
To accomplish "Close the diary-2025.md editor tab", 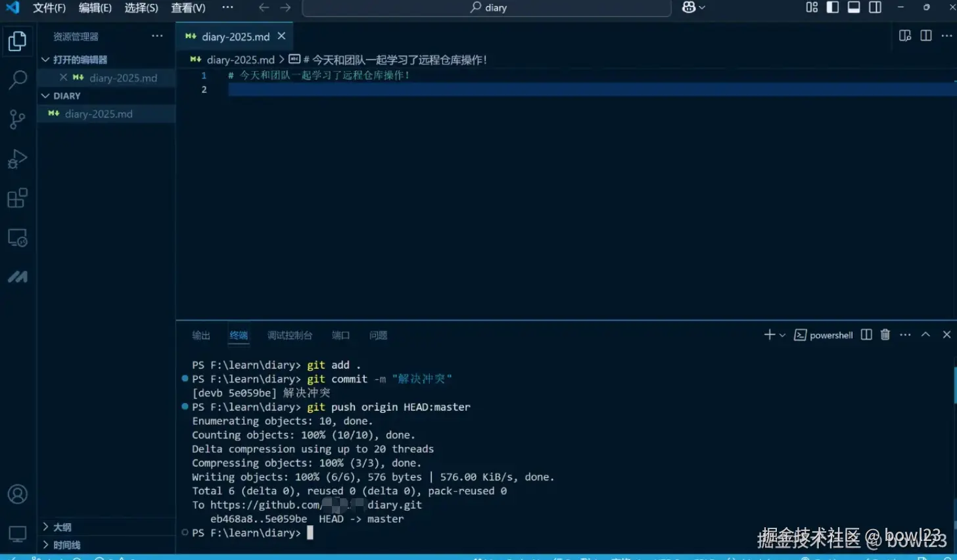I will 281,36.
